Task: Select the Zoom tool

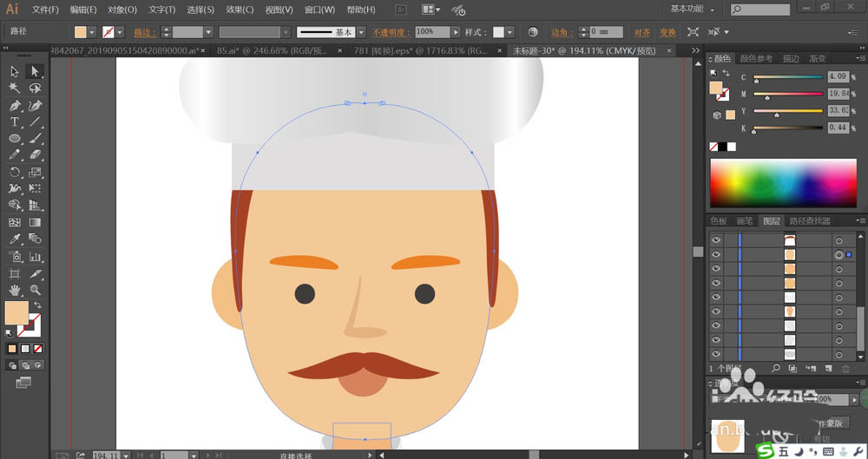Action: (x=35, y=290)
